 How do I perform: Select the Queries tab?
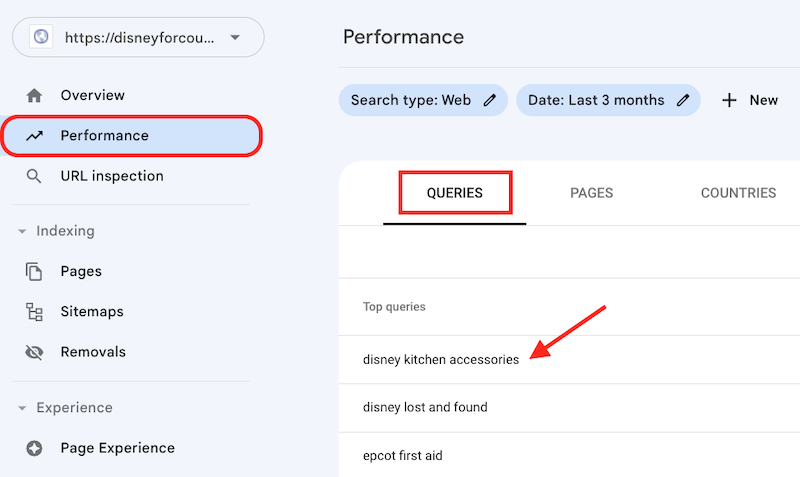tap(455, 193)
